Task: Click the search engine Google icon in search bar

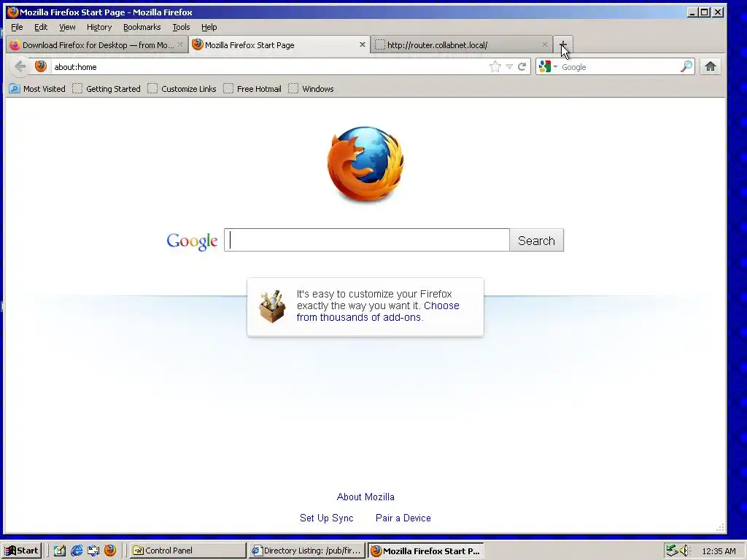Action: 544,66
